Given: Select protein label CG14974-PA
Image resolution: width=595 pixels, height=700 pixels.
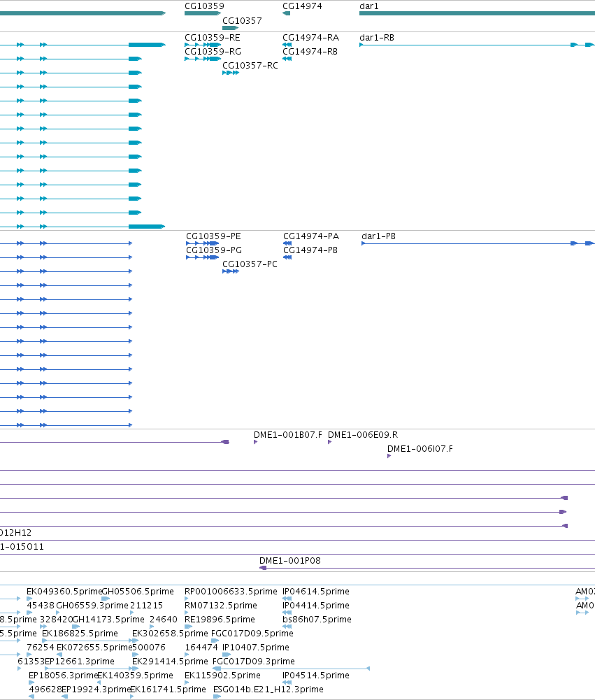Looking at the screenshot, I should pyautogui.click(x=311, y=236).
